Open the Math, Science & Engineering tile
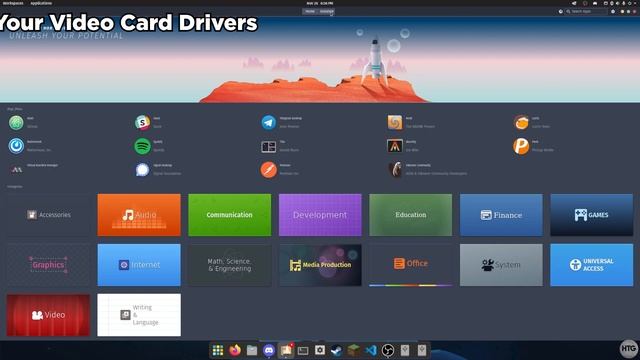Screen dimensions: 640x360 click(229, 265)
